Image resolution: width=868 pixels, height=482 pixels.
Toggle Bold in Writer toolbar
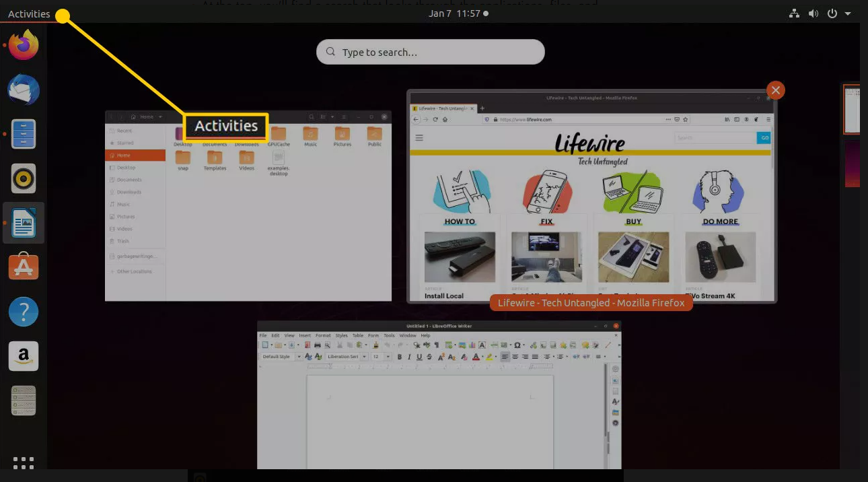(400, 357)
